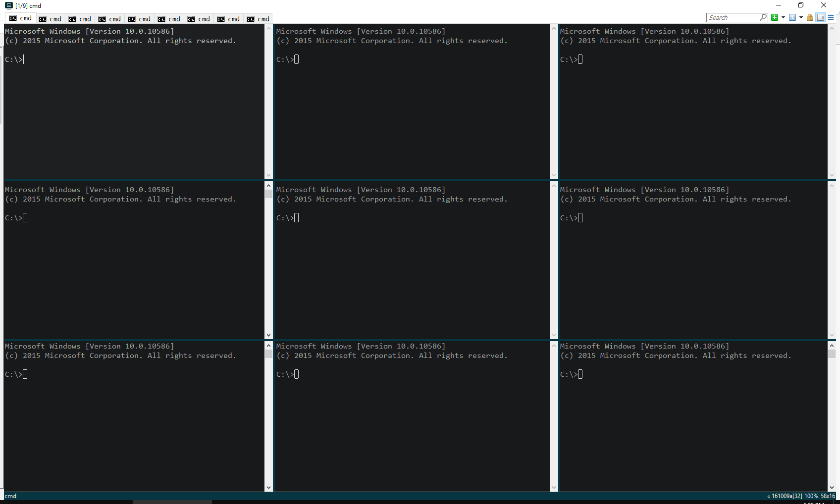Image resolution: width=840 pixels, height=504 pixels.
Task: Click the green plus new console button
Action: pyautogui.click(x=775, y=17)
